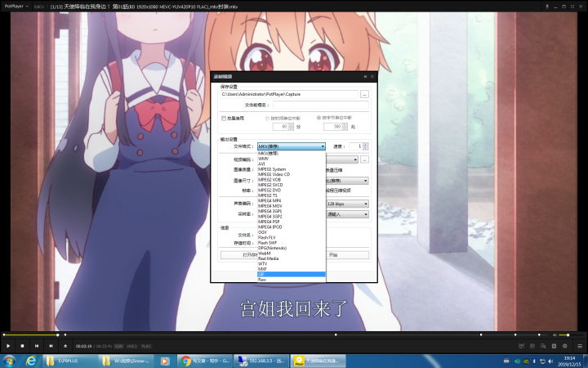
Task: Skip to previous track
Action: coord(37,346)
